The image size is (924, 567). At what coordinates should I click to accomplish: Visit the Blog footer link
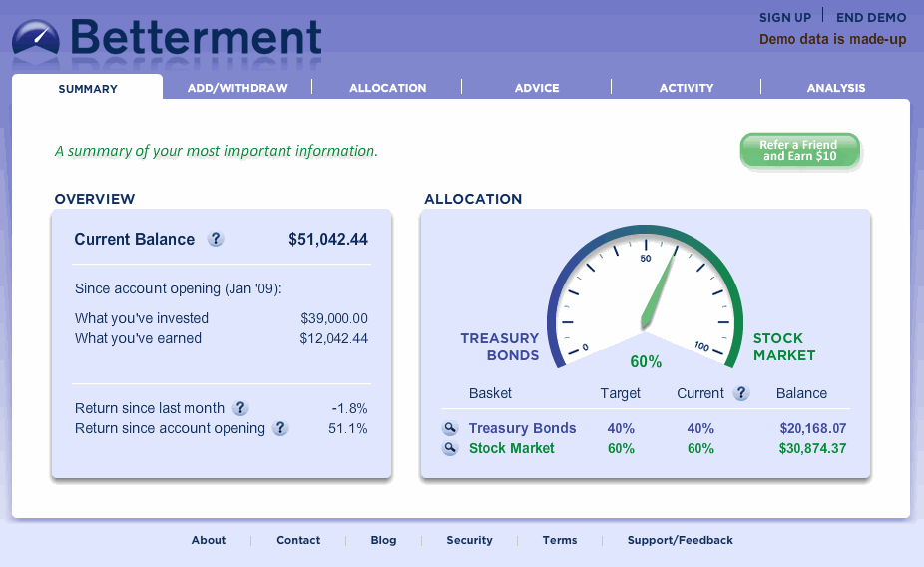coord(383,540)
